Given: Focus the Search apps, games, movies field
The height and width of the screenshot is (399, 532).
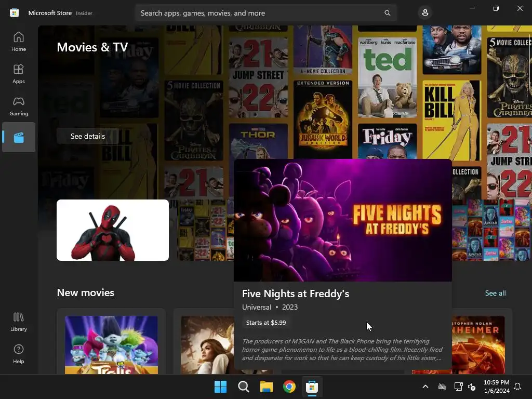Looking at the screenshot, I should (265, 13).
